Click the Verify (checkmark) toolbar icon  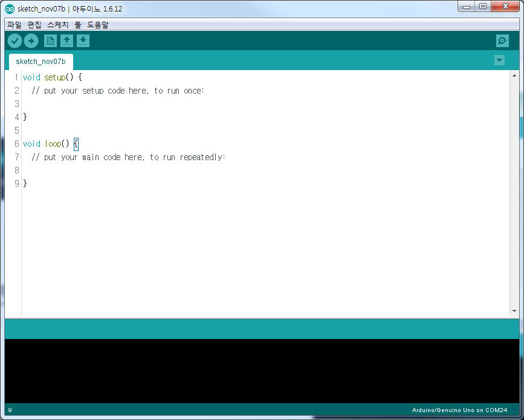[x=15, y=40]
